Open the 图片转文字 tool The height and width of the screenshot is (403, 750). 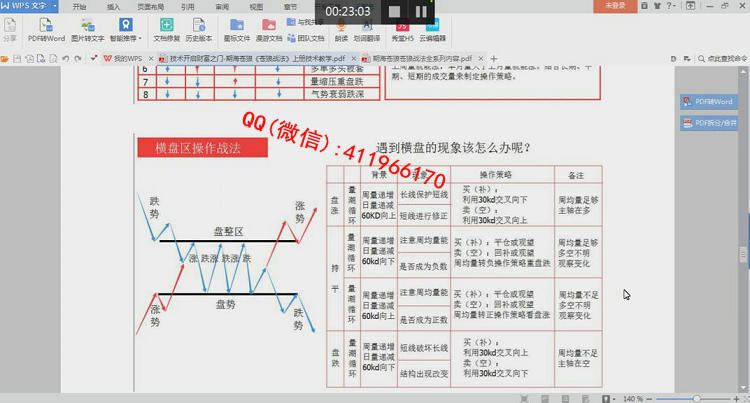[x=87, y=27]
